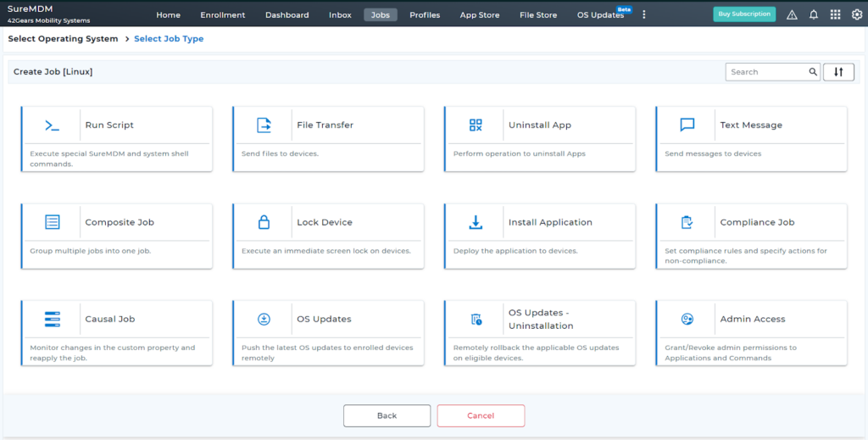Choose the Text Message job title
This screenshot has height=440, width=868.
coord(751,125)
